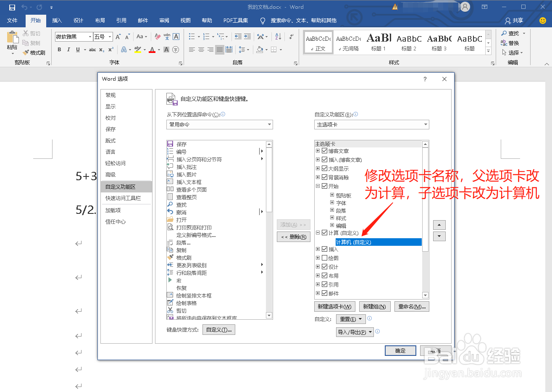Click 确定 to confirm options
552x392 pixels.
(x=400, y=351)
